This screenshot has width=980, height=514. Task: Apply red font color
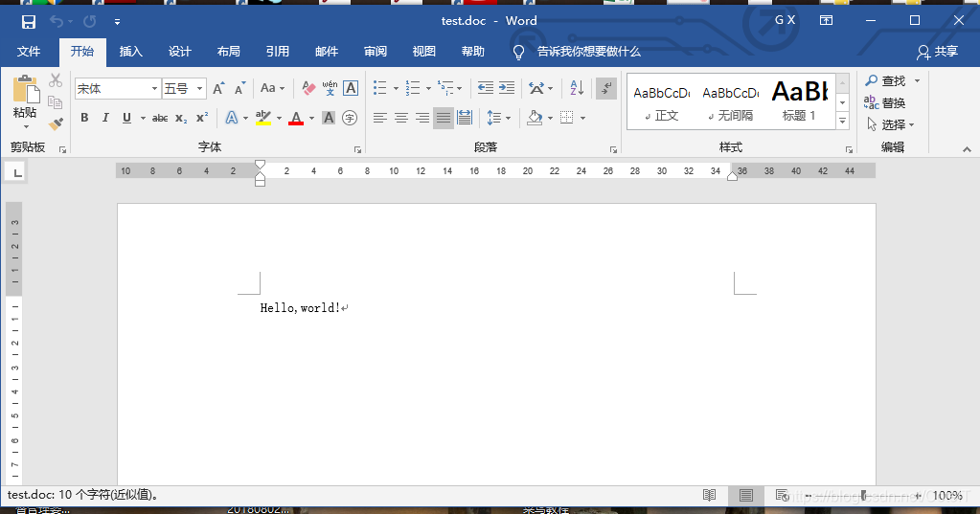[x=296, y=118]
